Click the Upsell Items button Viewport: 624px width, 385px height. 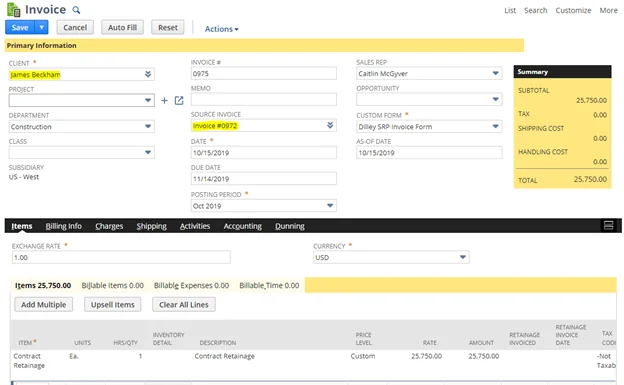coord(113,305)
